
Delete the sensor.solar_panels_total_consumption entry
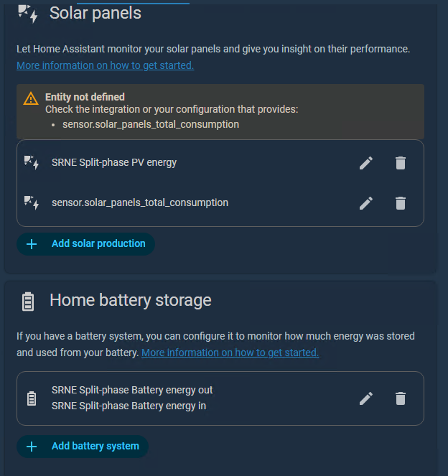click(401, 203)
